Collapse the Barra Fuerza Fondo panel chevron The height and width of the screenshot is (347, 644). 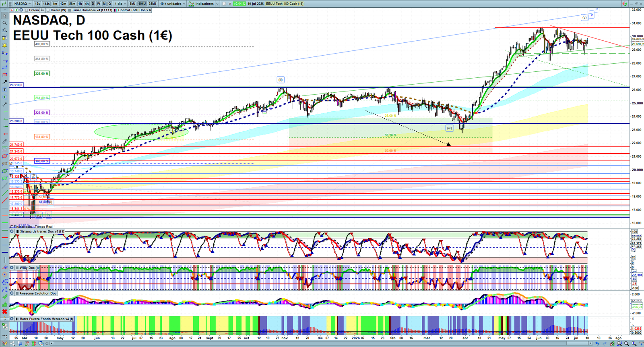pos(12,319)
